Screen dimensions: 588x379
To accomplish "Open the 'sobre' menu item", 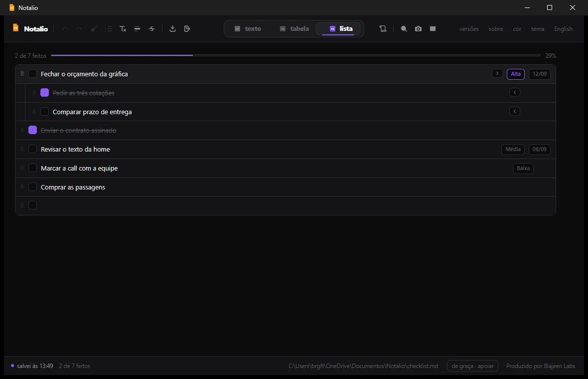I will click(x=496, y=29).
